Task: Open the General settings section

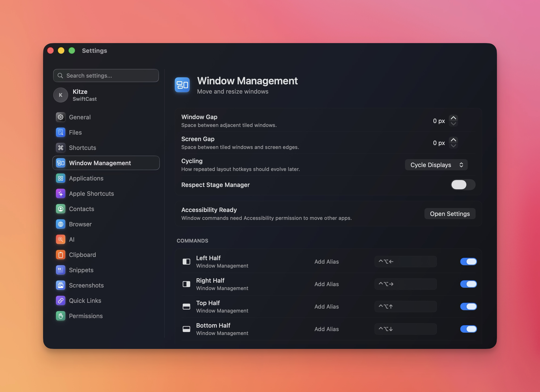Action: pyautogui.click(x=106, y=117)
